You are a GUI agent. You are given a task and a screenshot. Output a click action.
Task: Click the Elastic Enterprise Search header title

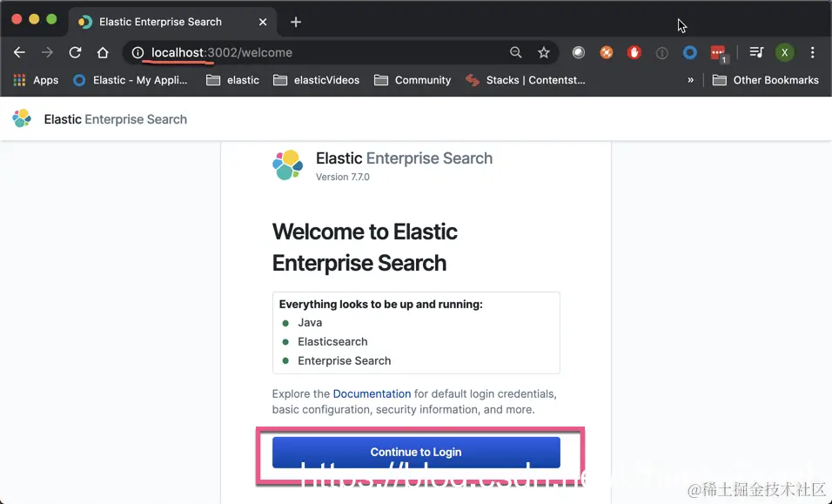pos(115,119)
